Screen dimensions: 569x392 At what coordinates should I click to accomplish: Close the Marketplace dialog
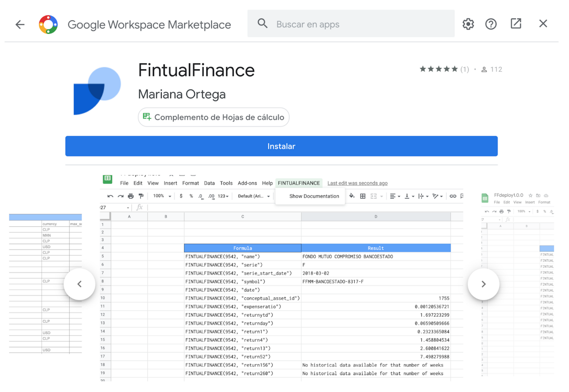(x=543, y=24)
